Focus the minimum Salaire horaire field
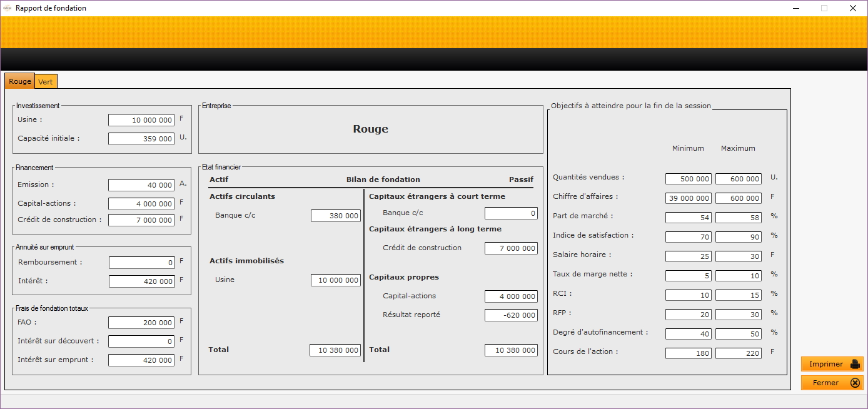Image resolution: width=868 pixels, height=409 pixels. [x=689, y=256]
